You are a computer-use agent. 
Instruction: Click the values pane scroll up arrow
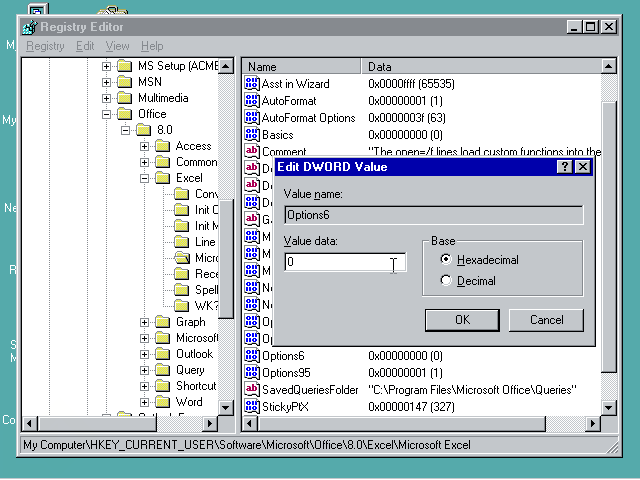coord(608,66)
